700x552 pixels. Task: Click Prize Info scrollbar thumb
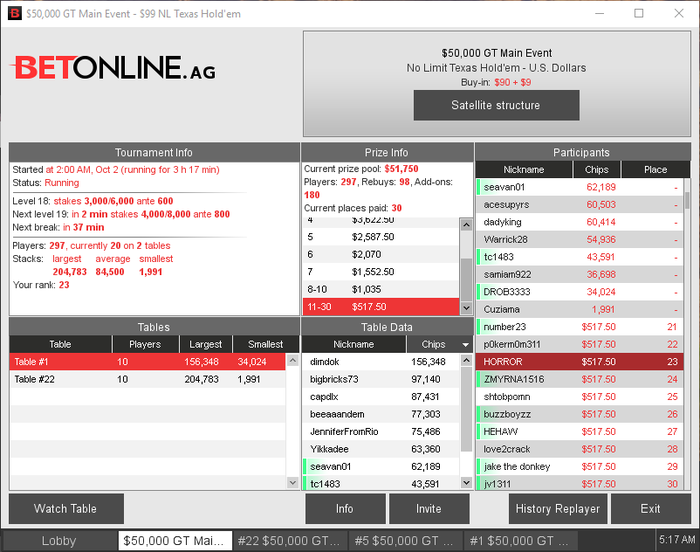pos(466,280)
